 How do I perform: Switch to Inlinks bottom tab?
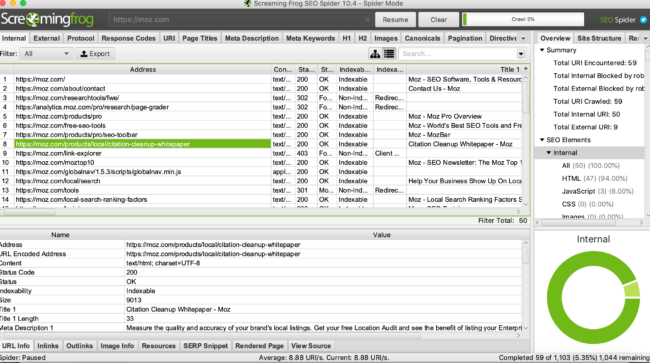(48, 346)
